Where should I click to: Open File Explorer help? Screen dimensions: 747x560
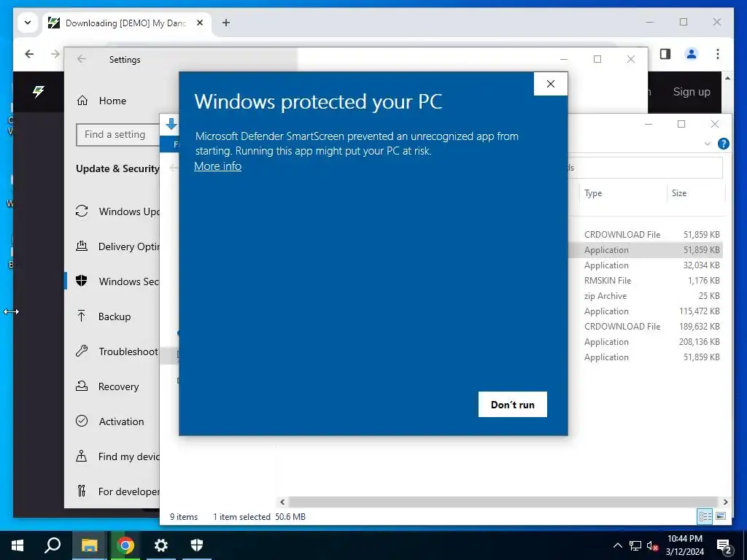point(723,144)
